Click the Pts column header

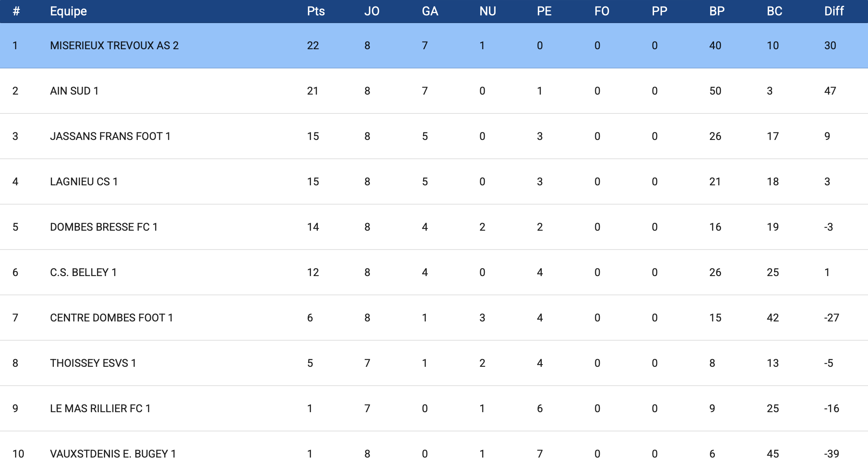pyautogui.click(x=315, y=11)
